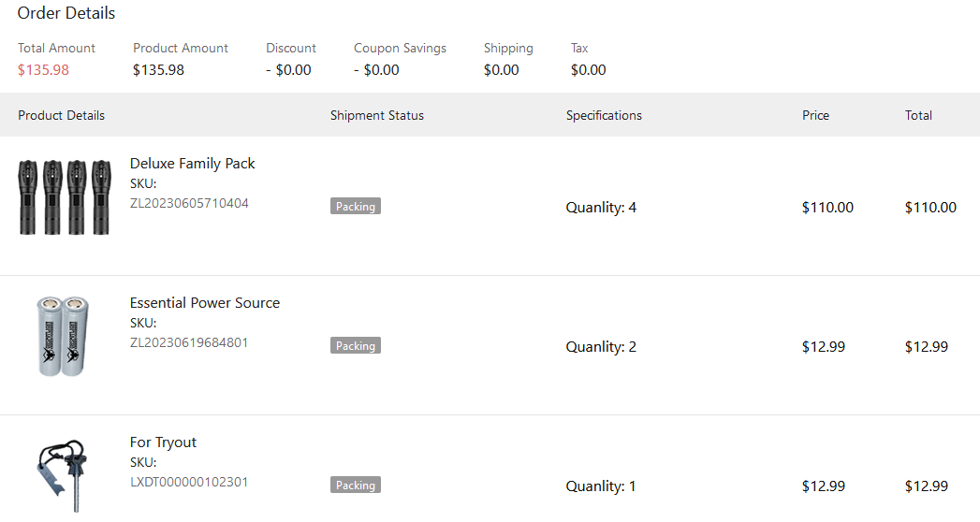Select SKU ZL20230605710404 text
980x522 pixels.
coord(189,203)
